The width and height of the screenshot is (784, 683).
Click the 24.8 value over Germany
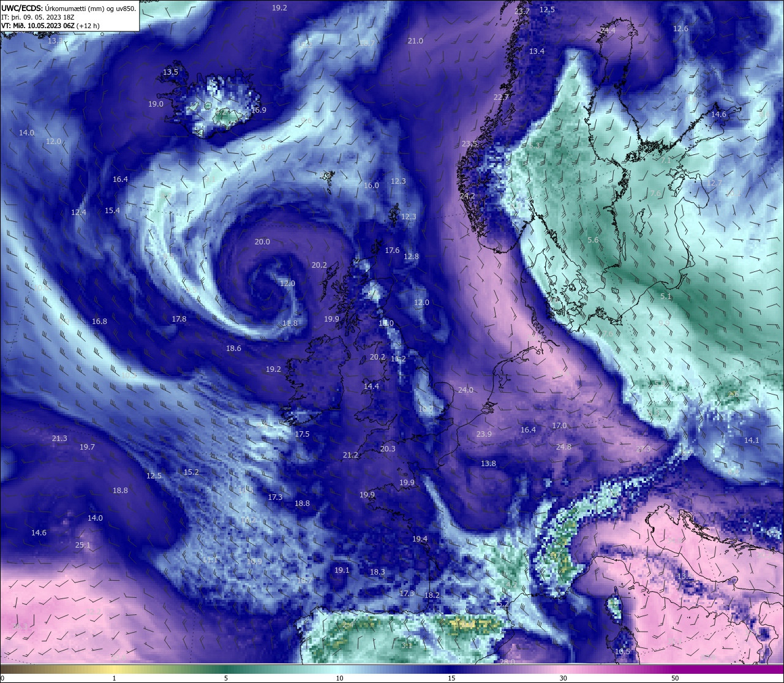pyautogui.click(x=563, y=447)
